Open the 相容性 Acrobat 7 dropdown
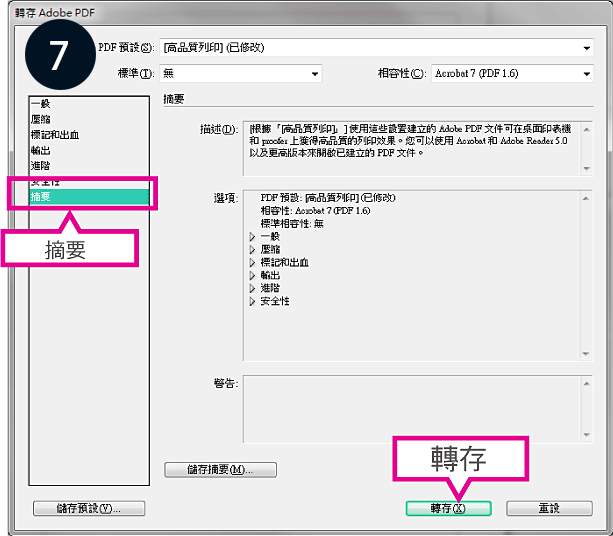 512,73
